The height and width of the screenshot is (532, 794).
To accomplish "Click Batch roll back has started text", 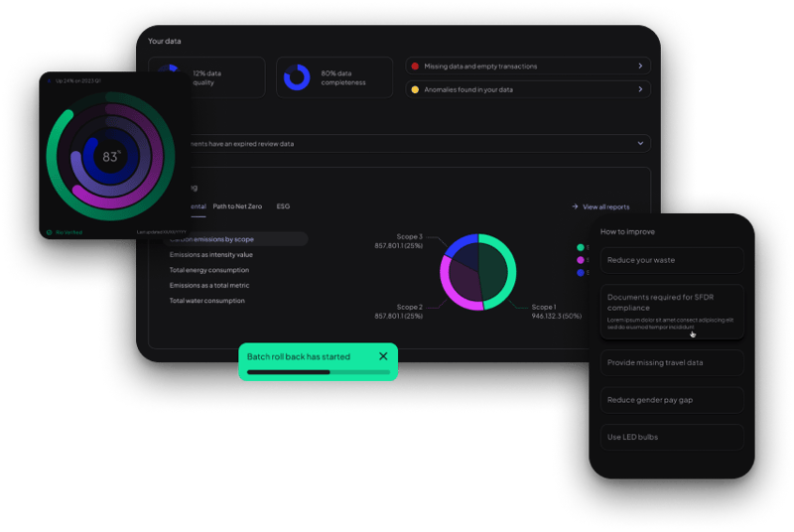I will [x=299, y=357].
